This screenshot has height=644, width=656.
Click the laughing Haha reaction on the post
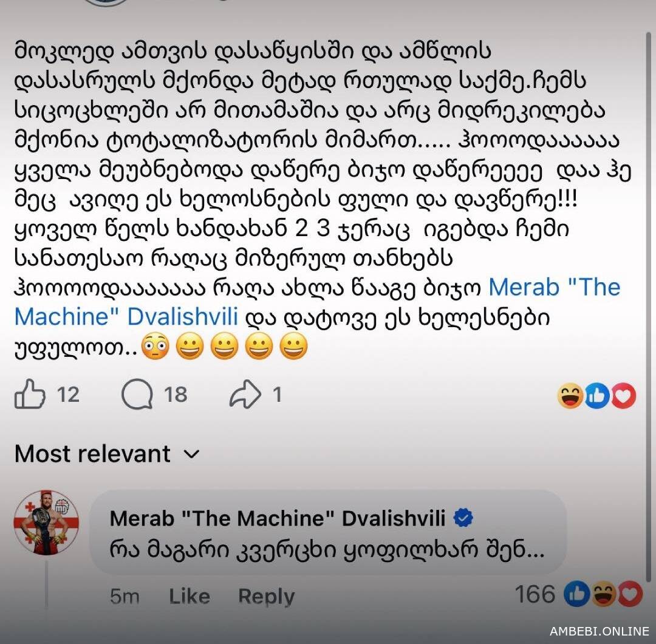pos(570,396)
